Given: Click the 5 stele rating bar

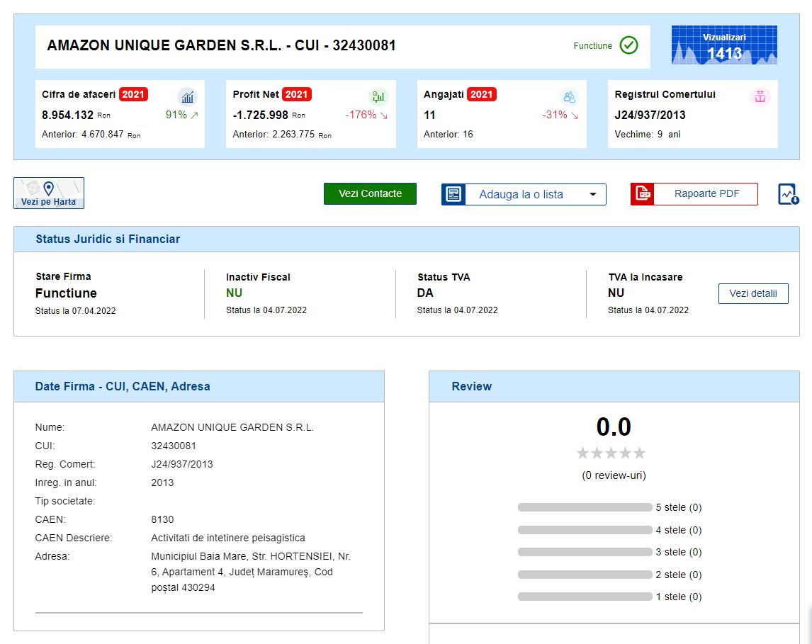Looking at the screenshot, I should [x=585, y=507].
